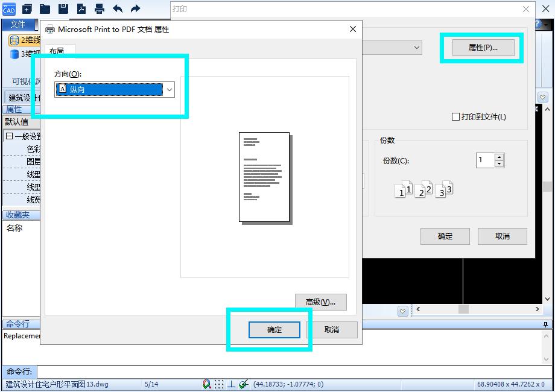Increase copies with the 份数 up arrow
Image resolution: width=555 pixels, height=392 pixels.
click(x=499, y=157)
